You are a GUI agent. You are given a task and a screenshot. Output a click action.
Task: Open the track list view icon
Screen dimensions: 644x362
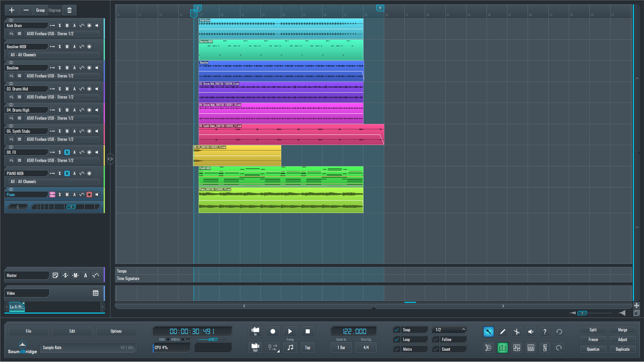point(488,348)
